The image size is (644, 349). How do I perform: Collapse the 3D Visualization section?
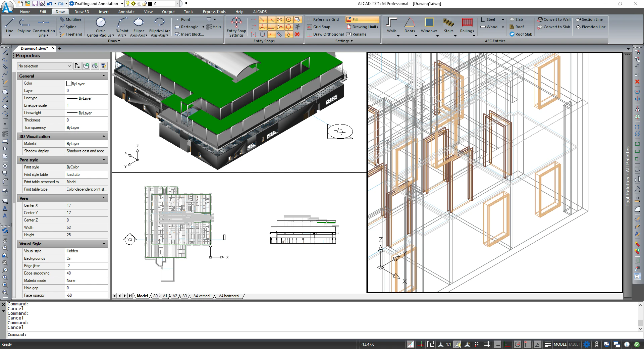104,136
